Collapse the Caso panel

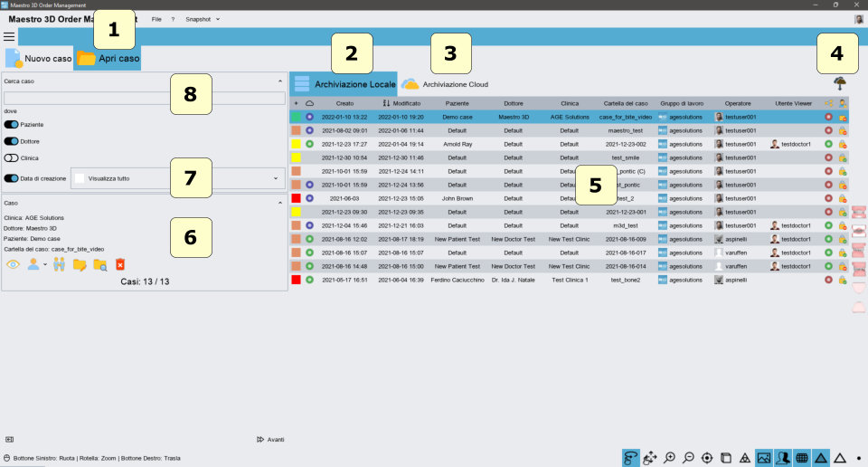(280, 204)
